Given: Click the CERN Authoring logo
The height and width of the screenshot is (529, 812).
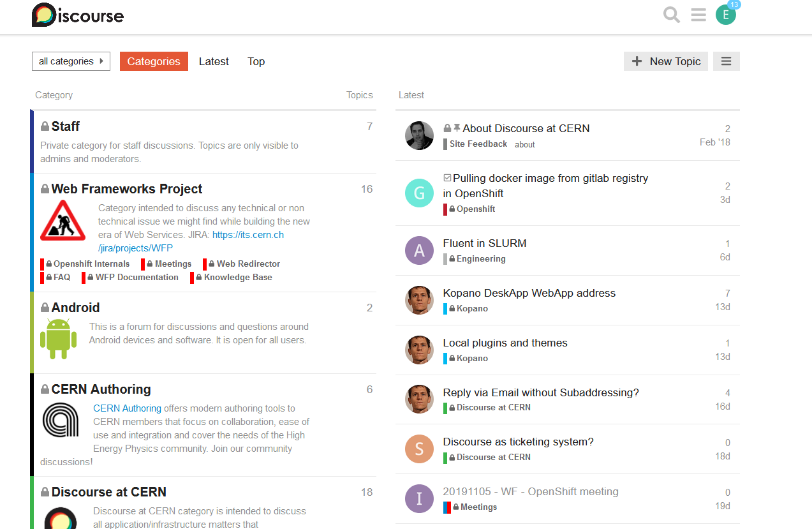Looking at the screenshot, I should pos(61,420).
